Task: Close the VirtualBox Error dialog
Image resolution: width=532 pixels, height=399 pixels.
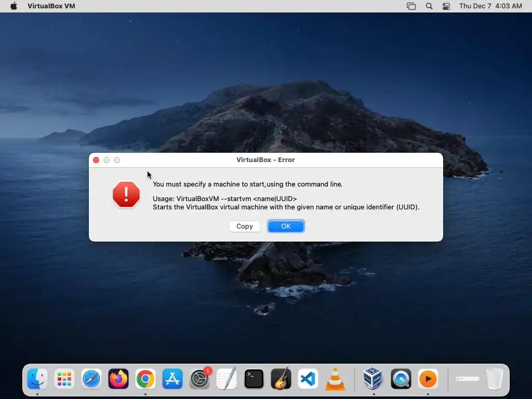Action: click(x=96, y=160)
